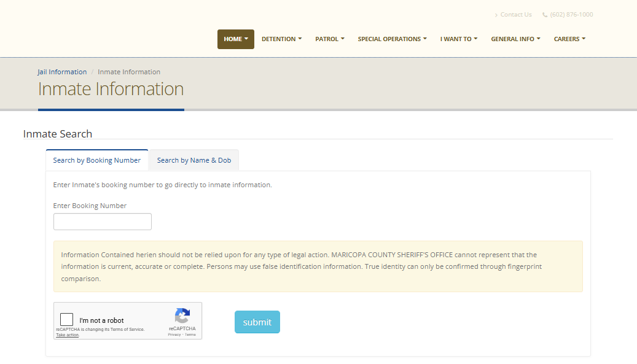This screenshot has height=364, width=637.
Task: Open the reCAPTCHA Terms link
Action: click(190, 335)
